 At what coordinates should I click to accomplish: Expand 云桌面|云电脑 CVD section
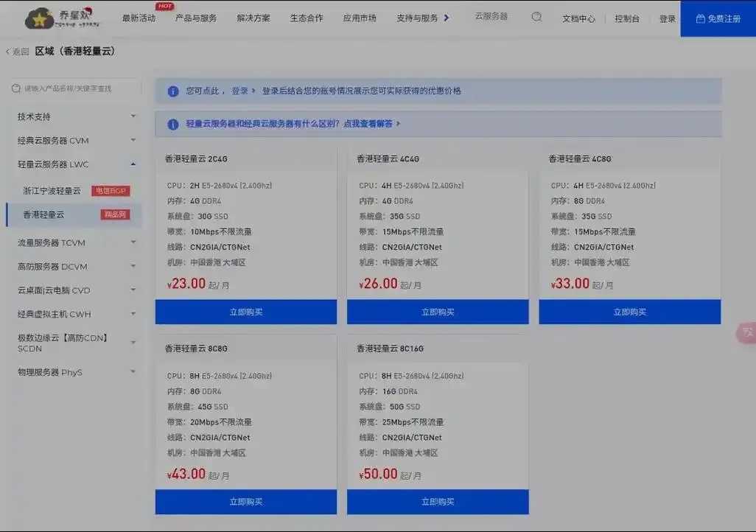[x=76, y=290]
